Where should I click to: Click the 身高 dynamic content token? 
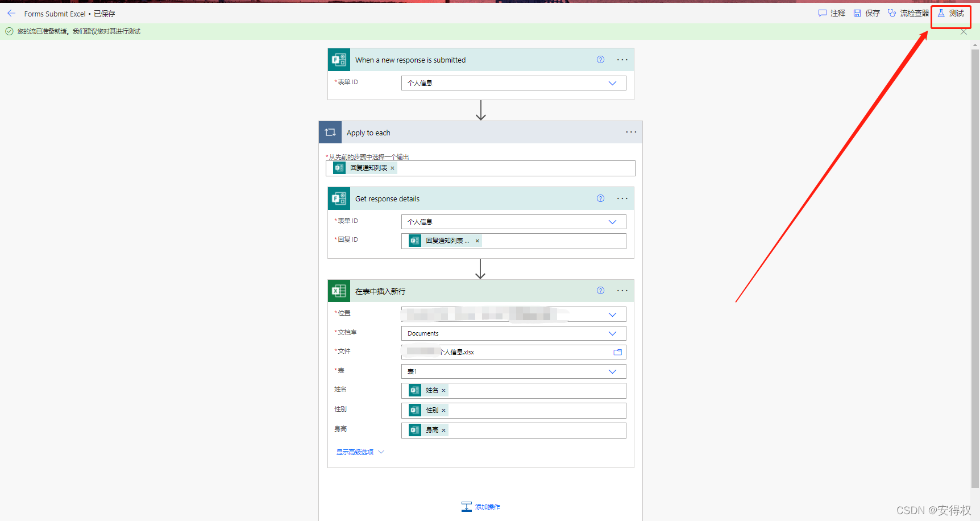click(428, 430)
